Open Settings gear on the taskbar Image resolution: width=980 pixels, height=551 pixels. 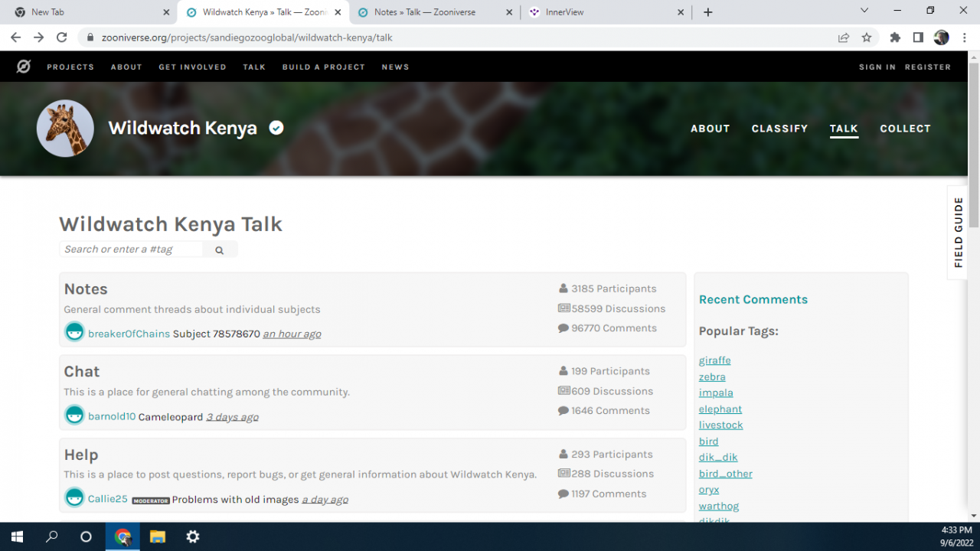(x=193, y=536)
